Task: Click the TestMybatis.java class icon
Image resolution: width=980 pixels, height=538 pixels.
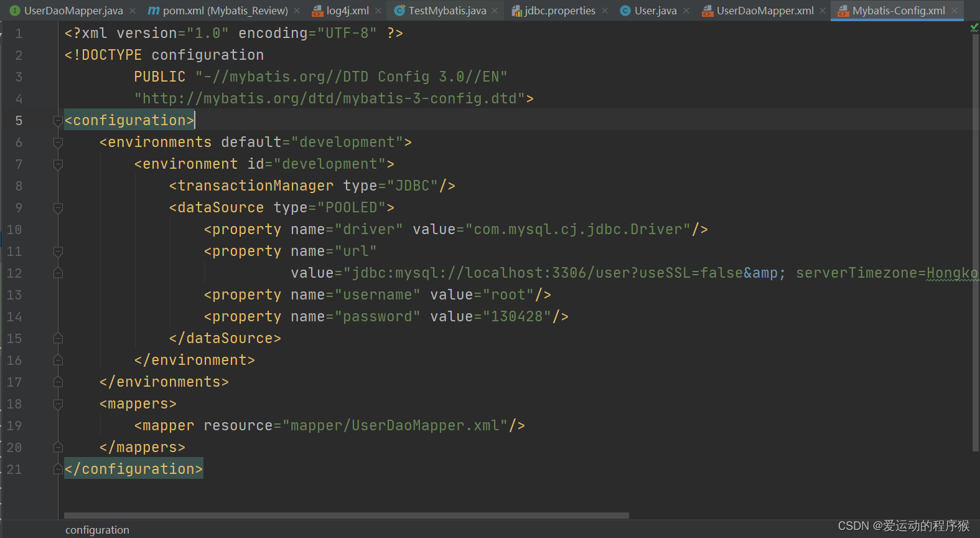Action: pos(399,11)
